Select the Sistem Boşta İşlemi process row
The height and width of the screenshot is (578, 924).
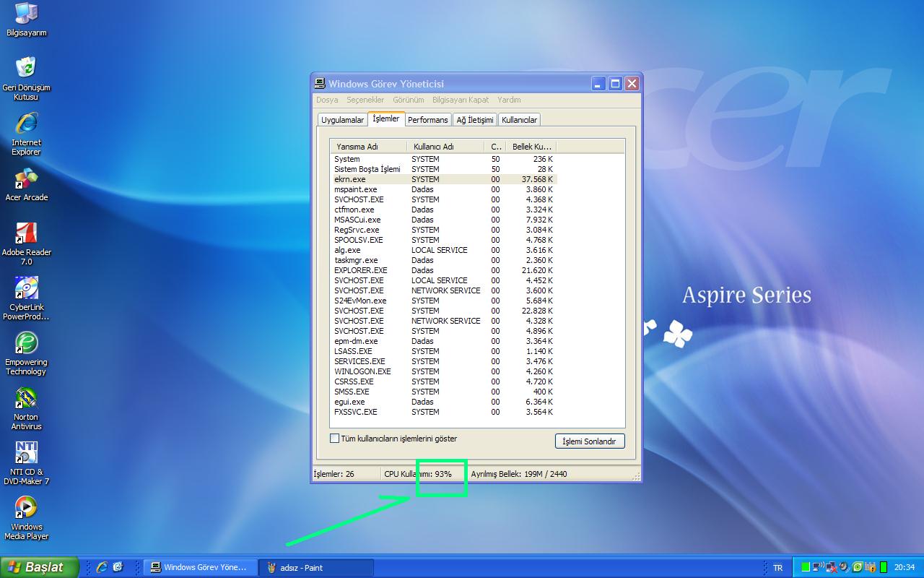coord(444,169)
